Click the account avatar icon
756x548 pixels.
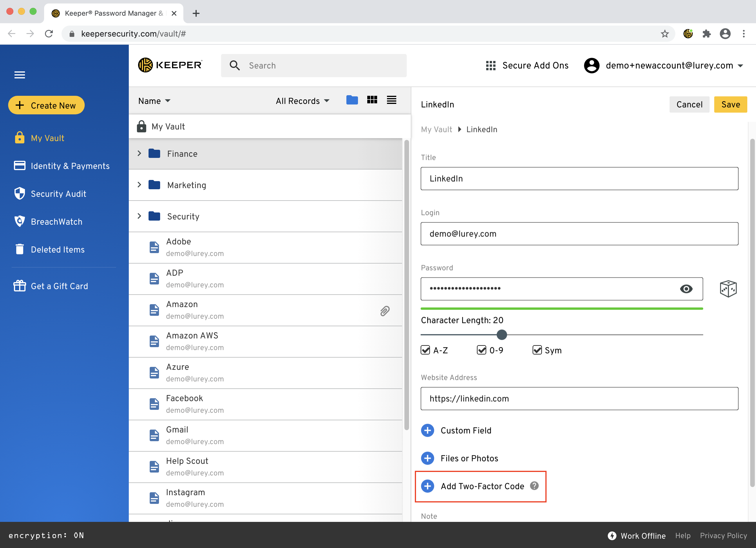592,65
